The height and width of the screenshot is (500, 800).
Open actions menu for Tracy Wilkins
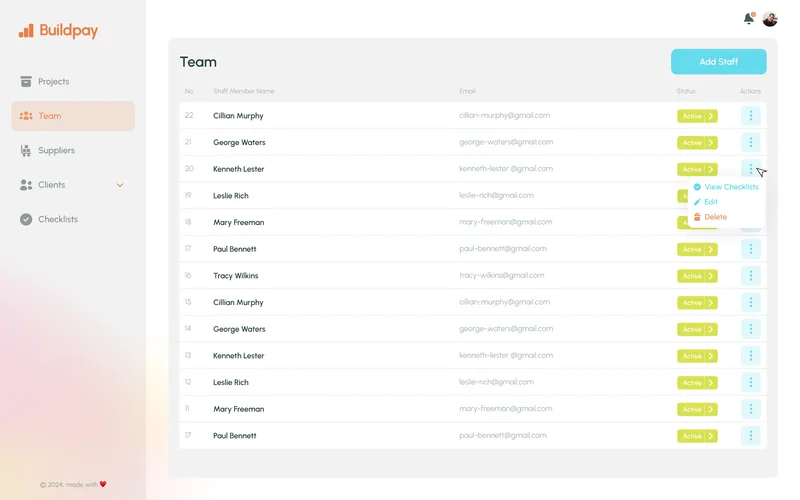click(x=751, y=276)
